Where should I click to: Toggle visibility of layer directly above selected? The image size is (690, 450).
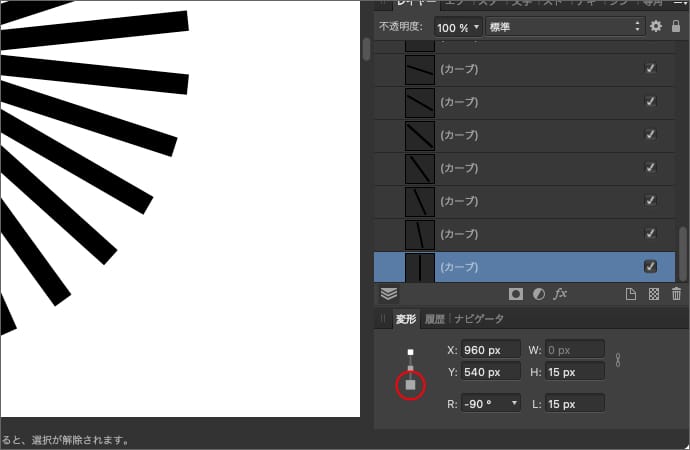tap(650, 234)
